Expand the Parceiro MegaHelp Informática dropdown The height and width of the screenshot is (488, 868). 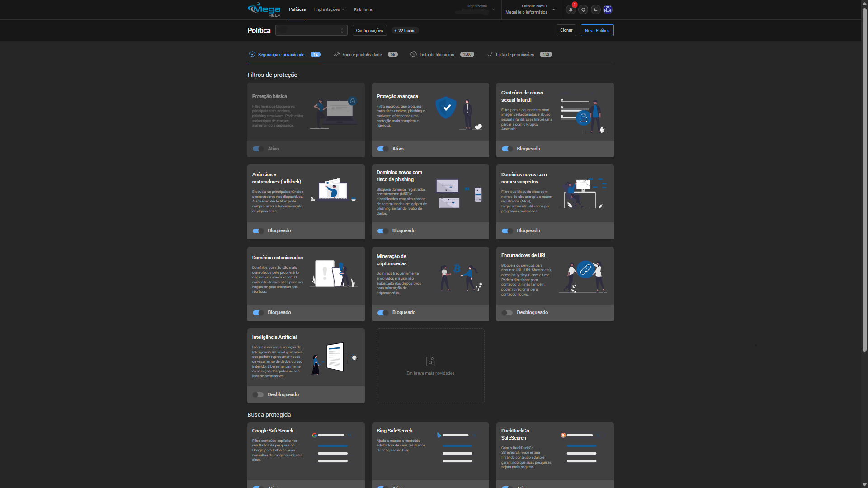point(530,9)
